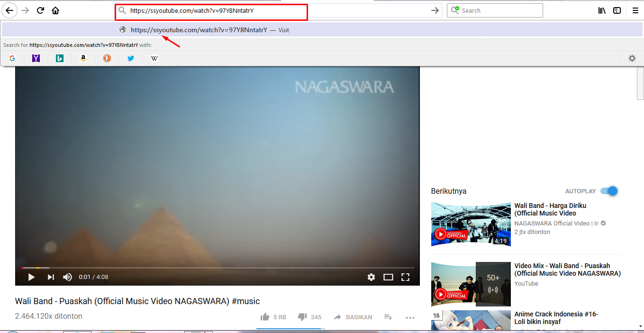Enter fullscreen with the player icon
644x333 pixels.
pyautogui.click(x=405, y=277)
